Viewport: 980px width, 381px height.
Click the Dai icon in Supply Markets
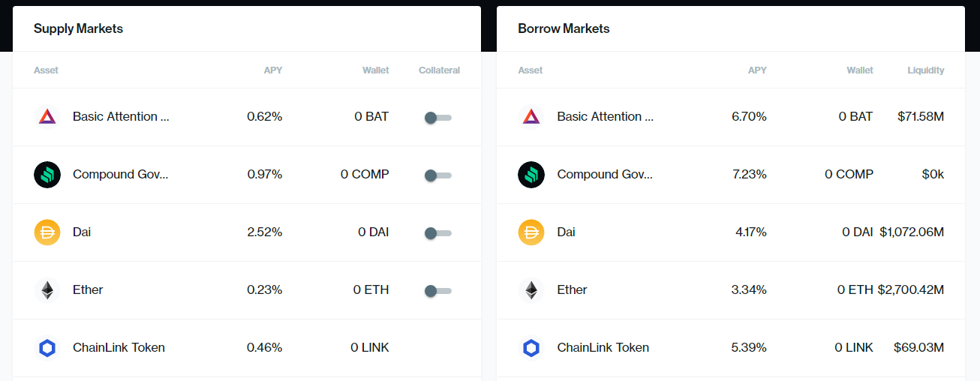click(47, 232)
